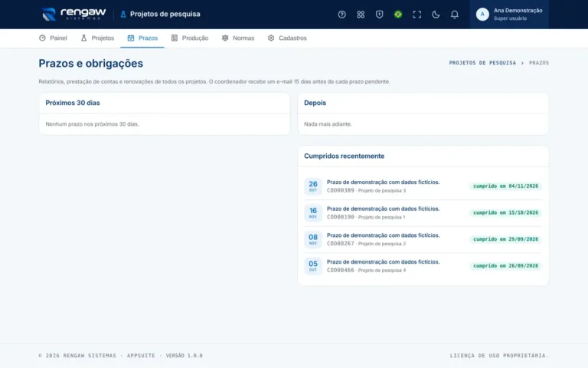Open deadline entry with code COD00267

(423, 239)
